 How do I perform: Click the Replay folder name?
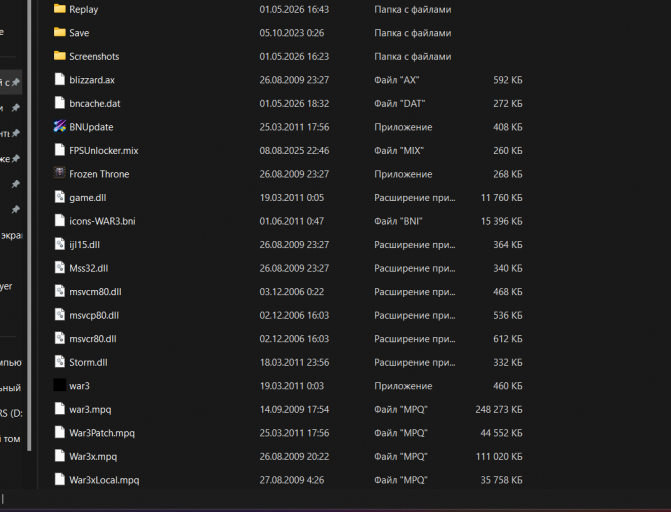pyautogui.click(x=83, y=9)
